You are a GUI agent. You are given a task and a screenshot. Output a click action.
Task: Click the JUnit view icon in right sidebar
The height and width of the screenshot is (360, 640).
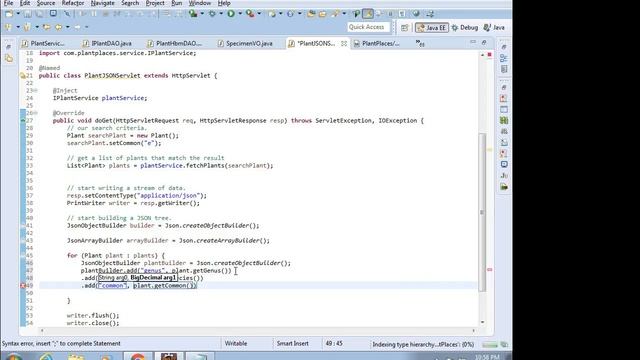[504, 176]
